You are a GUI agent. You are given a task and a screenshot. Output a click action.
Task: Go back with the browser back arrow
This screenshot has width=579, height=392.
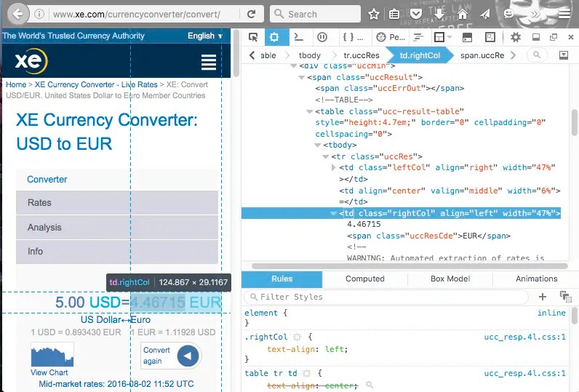(17, 14)
